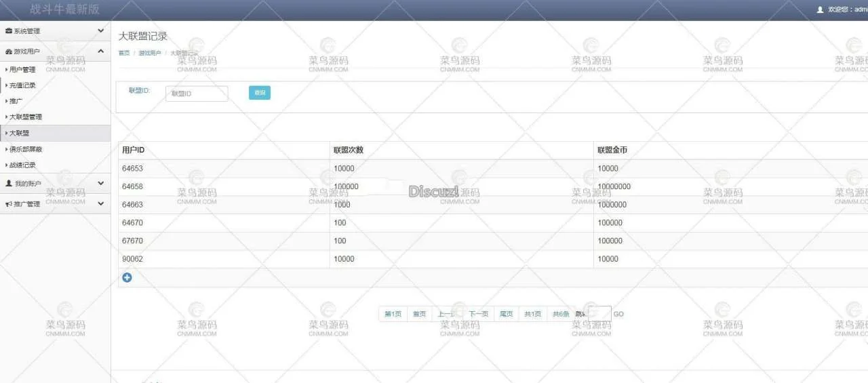This screenshot has width=868, height=383.
Task: Click the megaphone icon beside 推广管理
Action: pyautogui.click(x=8, y=204)
